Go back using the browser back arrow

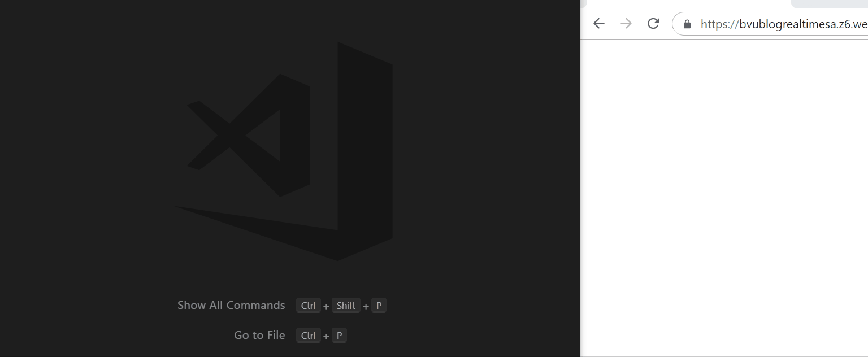point(599,23)
